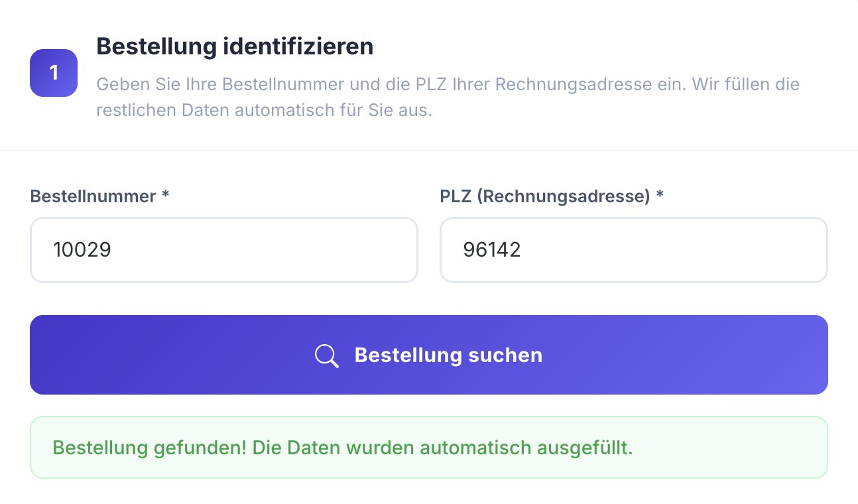Click the PLZ (Rechnungsadresse) field label

[x=544, y=196]
